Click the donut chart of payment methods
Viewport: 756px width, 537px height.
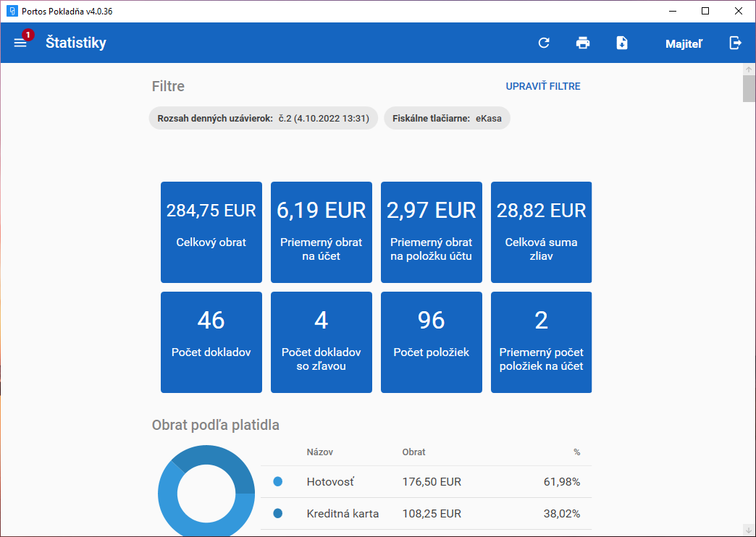coord(206,491)
